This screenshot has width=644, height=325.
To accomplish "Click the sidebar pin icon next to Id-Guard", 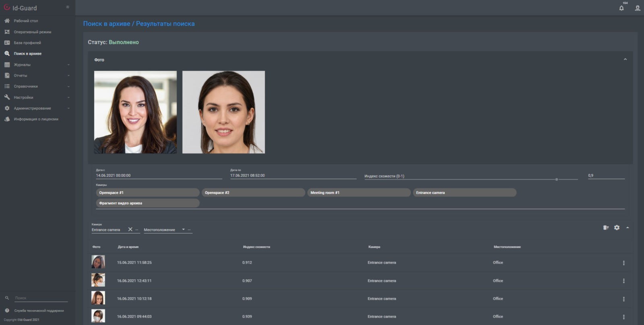I will [68, 7].
